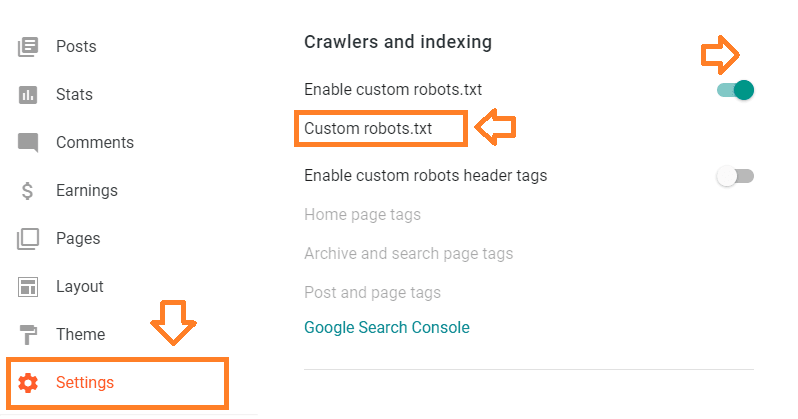Open the Layout grid icon
The image size is (798, 419).
point(28,287)
